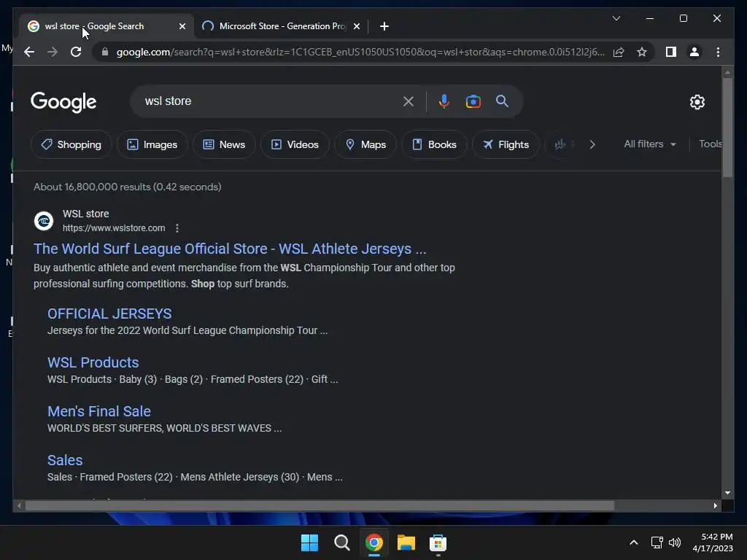The image size is (747, 560).
Task: Show hidden system tray icons
Action: pos(634,542)
